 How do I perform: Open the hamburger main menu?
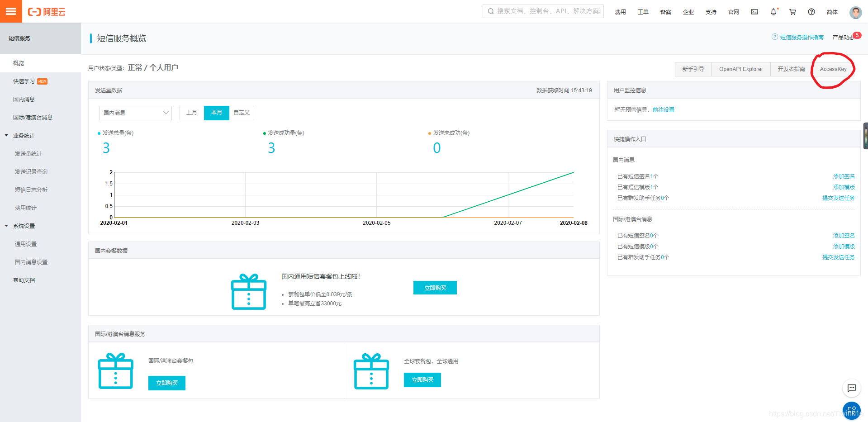click(x=11, y=11)
